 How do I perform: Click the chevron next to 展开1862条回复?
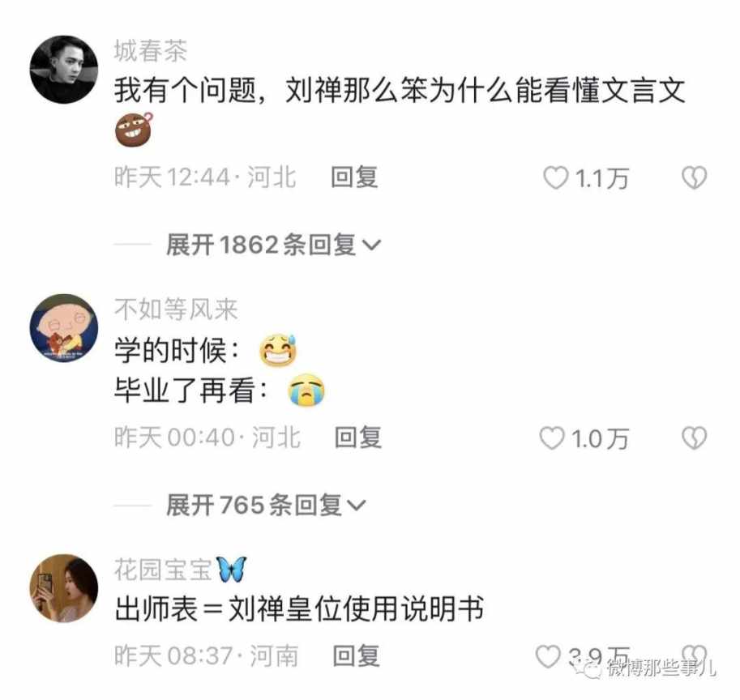click(x=371, y=245)
